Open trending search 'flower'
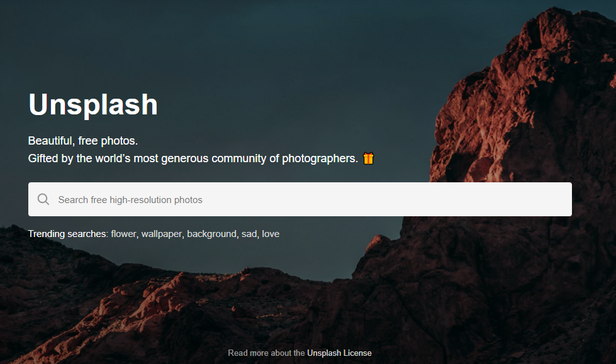The image size is (616, 364). point(123,234)
